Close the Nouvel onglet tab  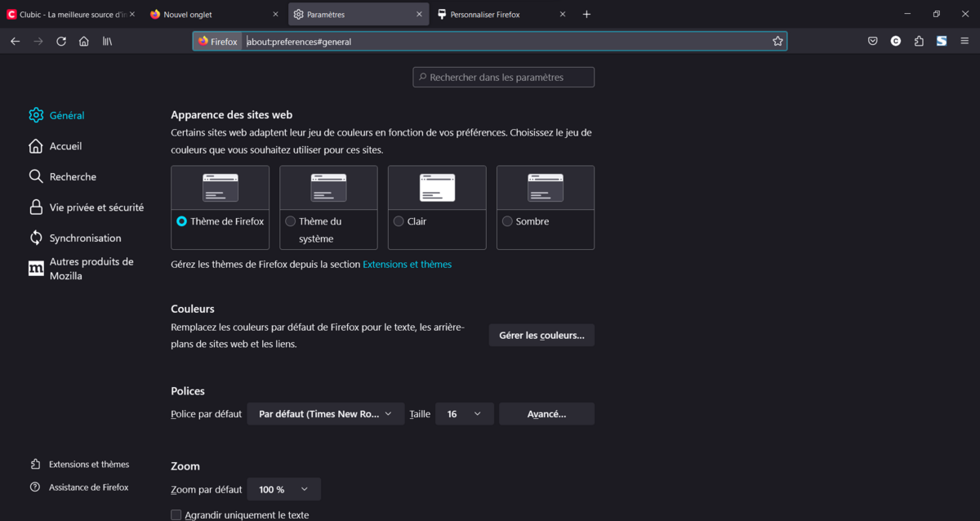(x=275, y=14)
